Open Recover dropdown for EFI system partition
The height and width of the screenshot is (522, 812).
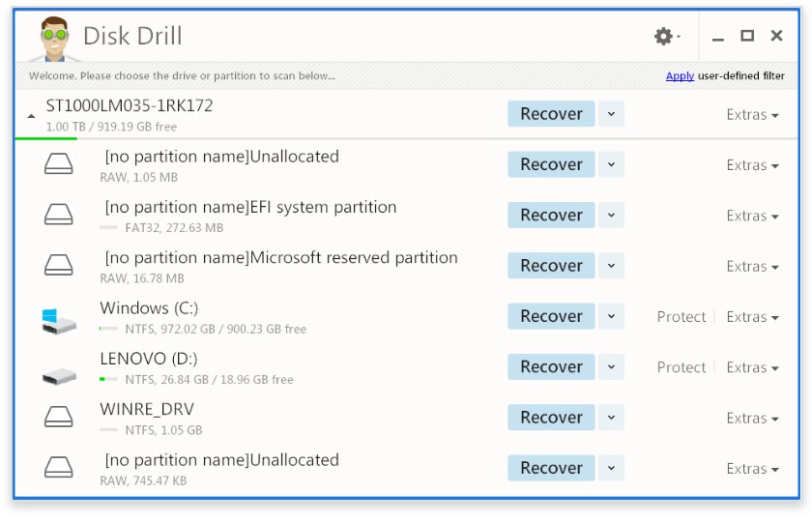tap(611, 215)
